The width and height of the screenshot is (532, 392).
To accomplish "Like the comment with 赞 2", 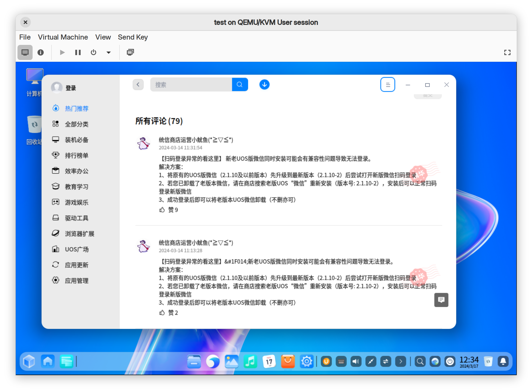I will tap(168, 313).
